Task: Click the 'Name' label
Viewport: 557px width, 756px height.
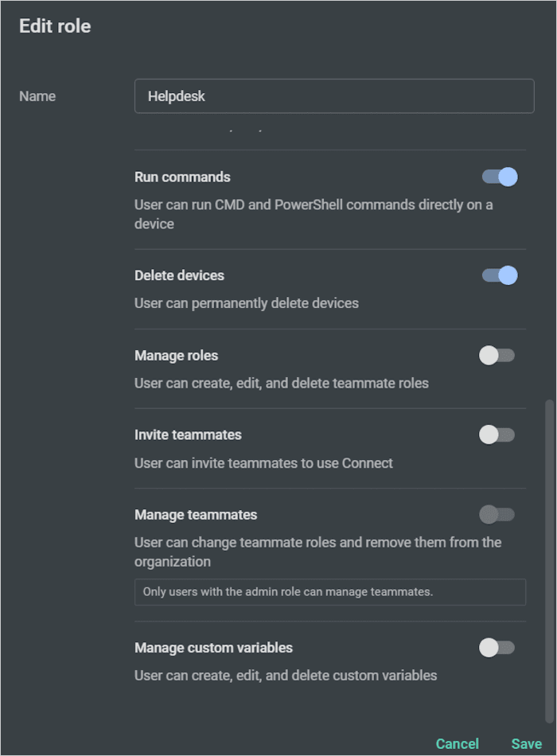Action: click(x=37, y=95)
